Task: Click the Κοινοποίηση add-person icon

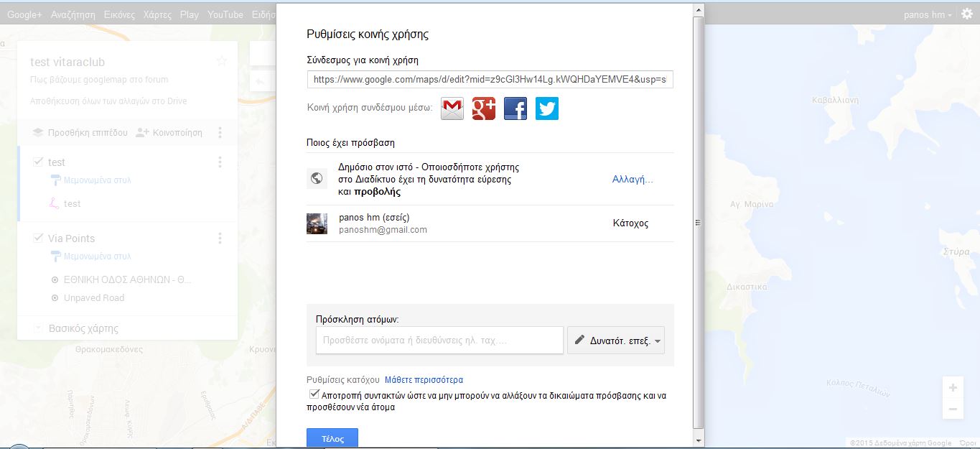Action: tap(141, 132)
